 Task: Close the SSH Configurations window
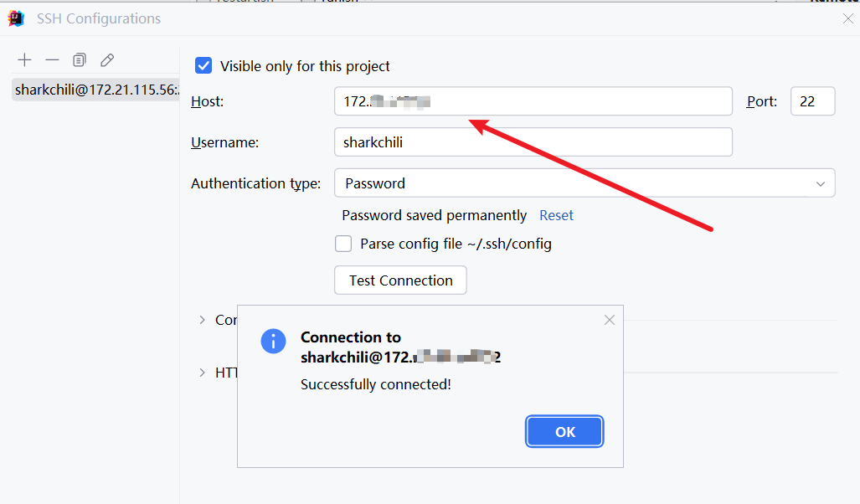tap(848, 18)
